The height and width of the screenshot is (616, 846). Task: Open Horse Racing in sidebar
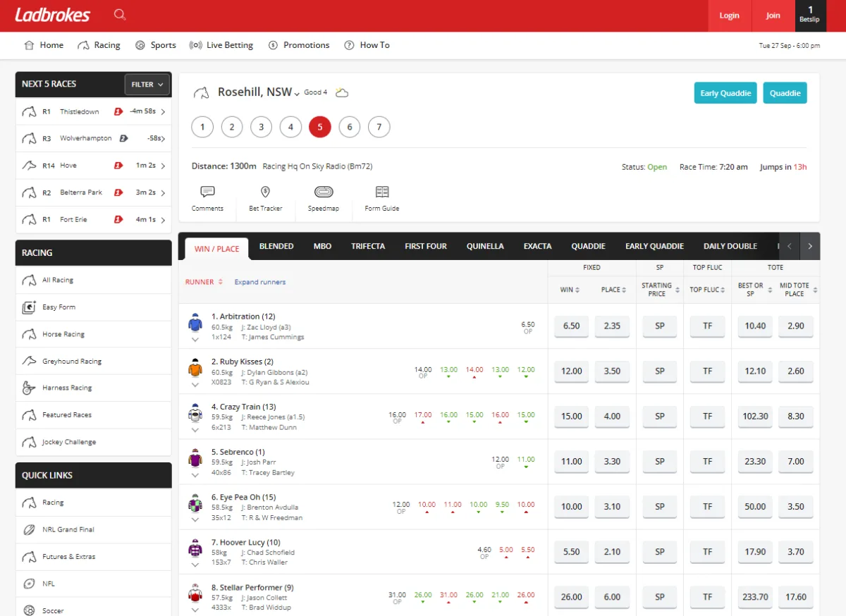click(94, 334)
